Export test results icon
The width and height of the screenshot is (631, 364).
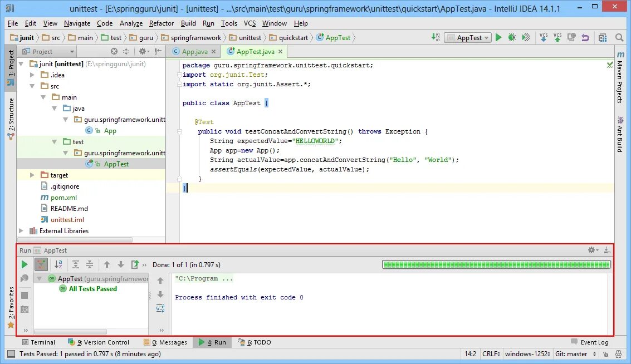(x=135, y=265)
